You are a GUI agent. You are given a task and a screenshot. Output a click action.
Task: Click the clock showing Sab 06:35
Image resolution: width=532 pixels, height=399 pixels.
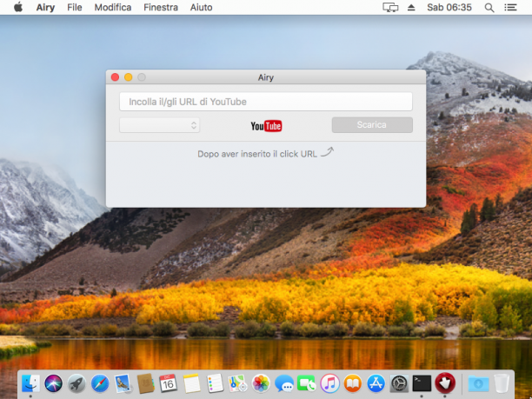[449, 8]
